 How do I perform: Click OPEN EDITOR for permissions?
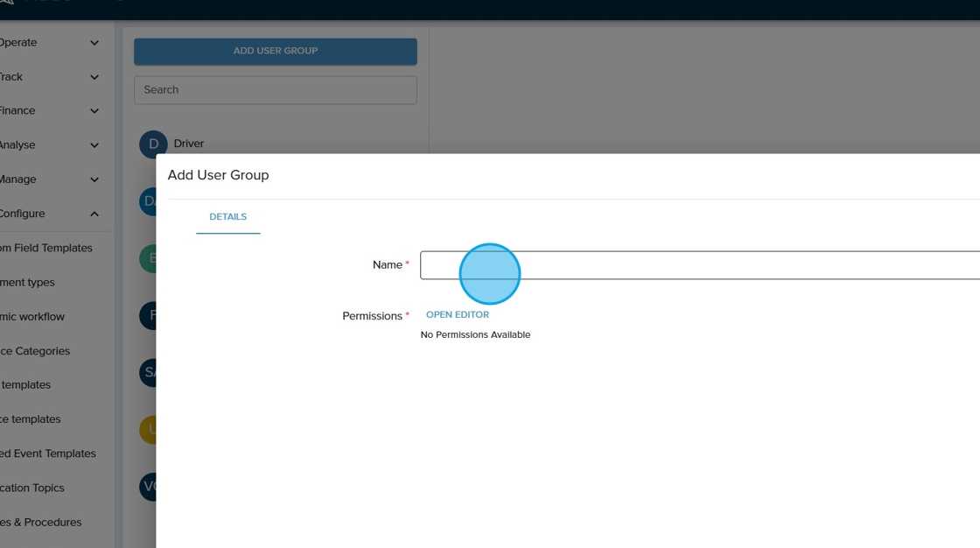[x=457, y=315]
